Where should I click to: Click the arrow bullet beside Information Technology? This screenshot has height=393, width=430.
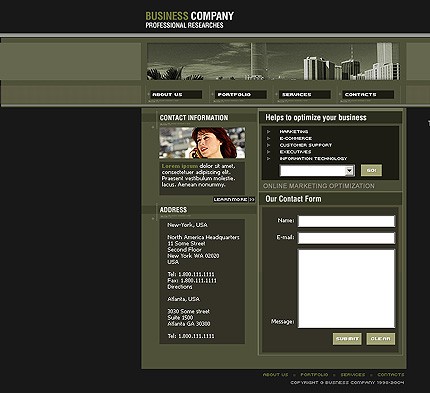click(x=269, y=158)
